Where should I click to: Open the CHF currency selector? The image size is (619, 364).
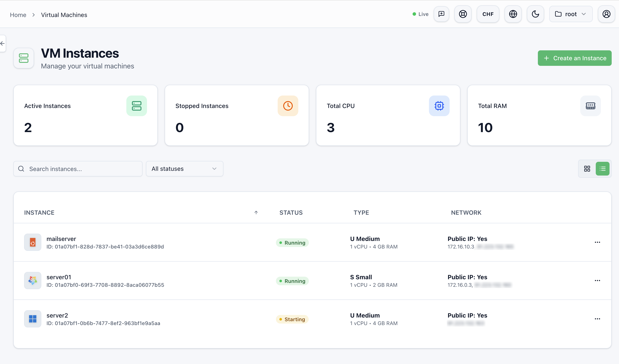[488, 14]
